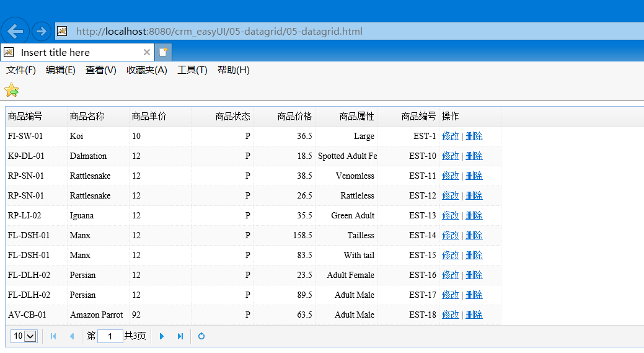Jump to last page of datagrid
This screenshot has height=353, width=644.
180,336
